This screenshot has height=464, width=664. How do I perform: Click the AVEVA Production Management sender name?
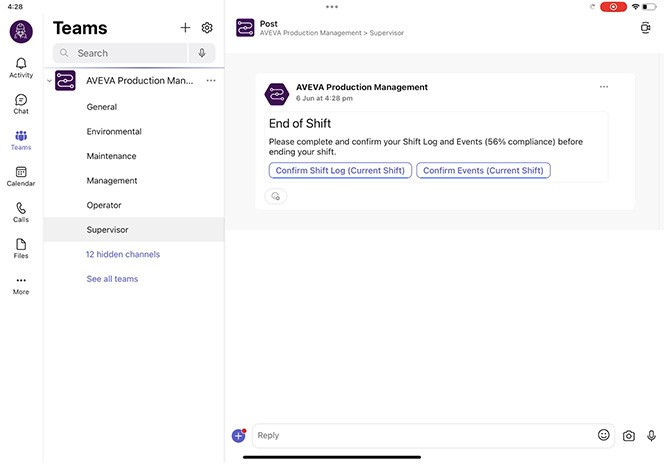tap(362, 87)
